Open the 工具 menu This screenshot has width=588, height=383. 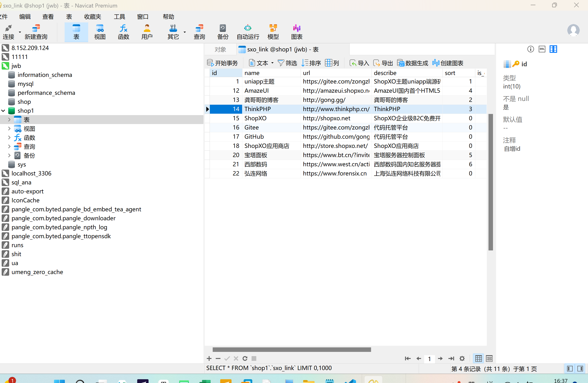[x=119, y=17]
